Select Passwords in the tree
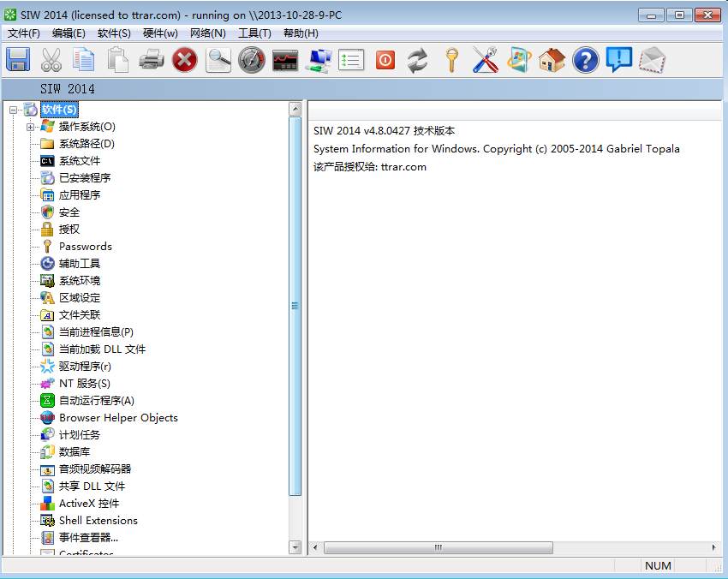The width and height of the screenshot is (728, 579). [86, 247]
